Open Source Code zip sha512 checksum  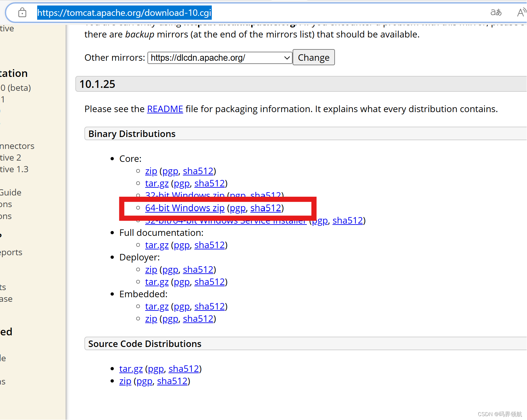click(172, 381)
